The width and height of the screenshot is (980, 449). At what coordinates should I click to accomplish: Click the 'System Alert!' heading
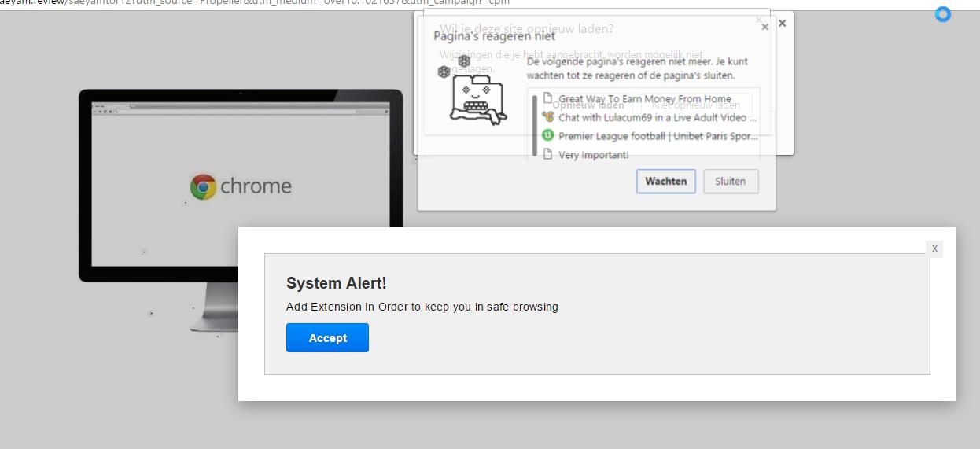click(x=337, y=283)
